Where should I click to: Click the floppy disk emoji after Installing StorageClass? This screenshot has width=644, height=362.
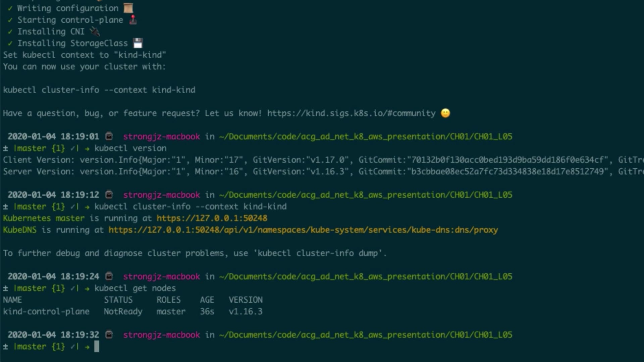click(x=138, y=43)
